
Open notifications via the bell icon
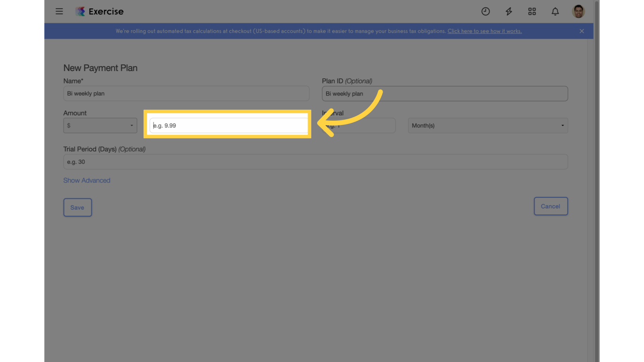[x=555, y=11]
